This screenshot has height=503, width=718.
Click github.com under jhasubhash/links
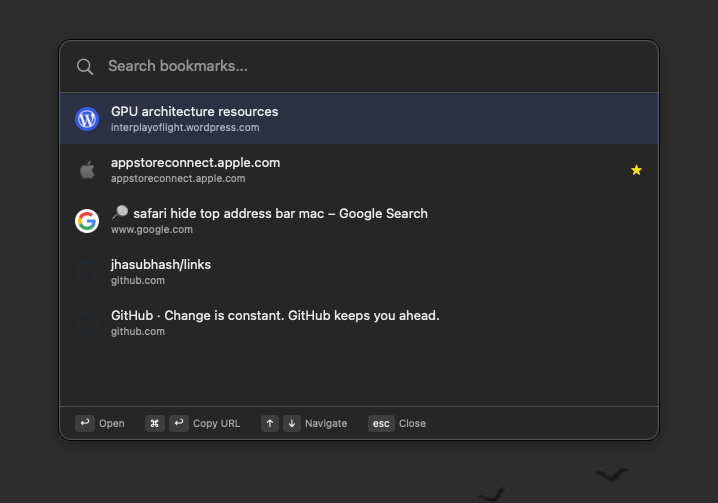138,280
